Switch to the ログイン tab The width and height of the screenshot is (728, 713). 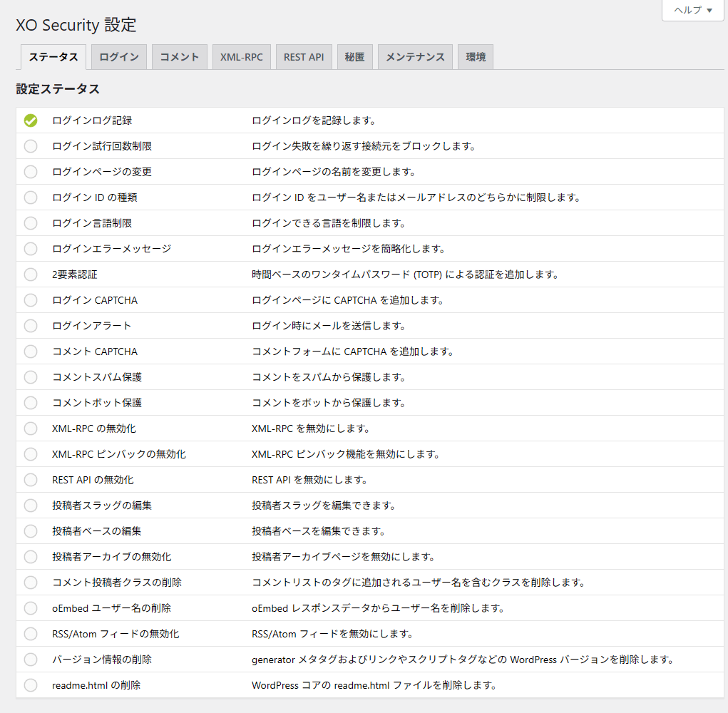(x=119, y=57)
